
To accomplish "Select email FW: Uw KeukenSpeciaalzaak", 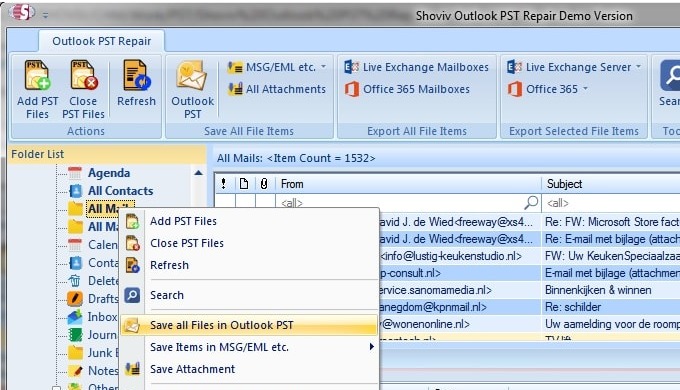I will [612, 256].
